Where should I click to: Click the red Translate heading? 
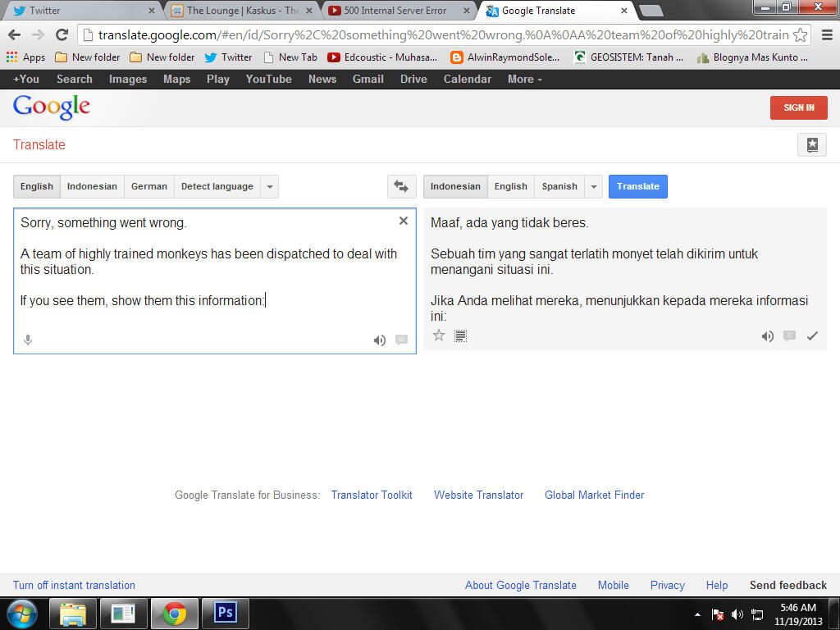(x=39, y=144)
